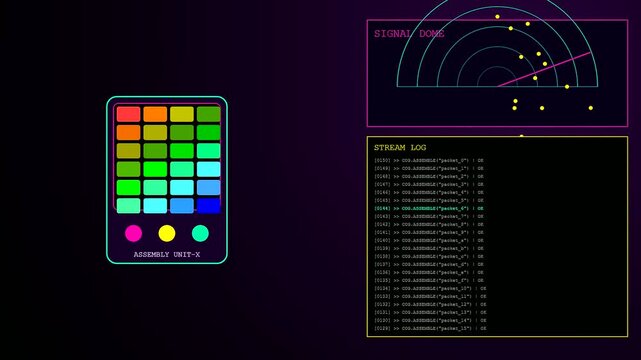Click the yellow circle on Assembly Unit-X

(x=167, y=233)
